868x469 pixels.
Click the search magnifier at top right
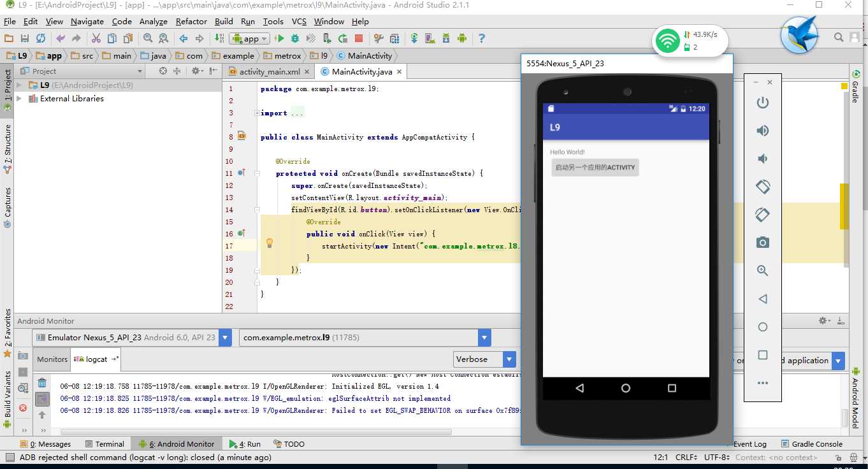(x=839, y=38)
